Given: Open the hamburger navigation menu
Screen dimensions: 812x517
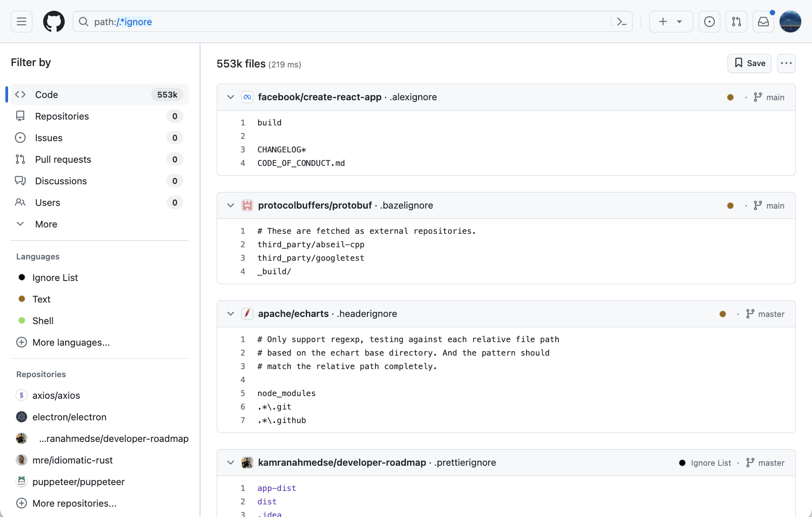Looking at the screenshot, I should pos(22,22).
